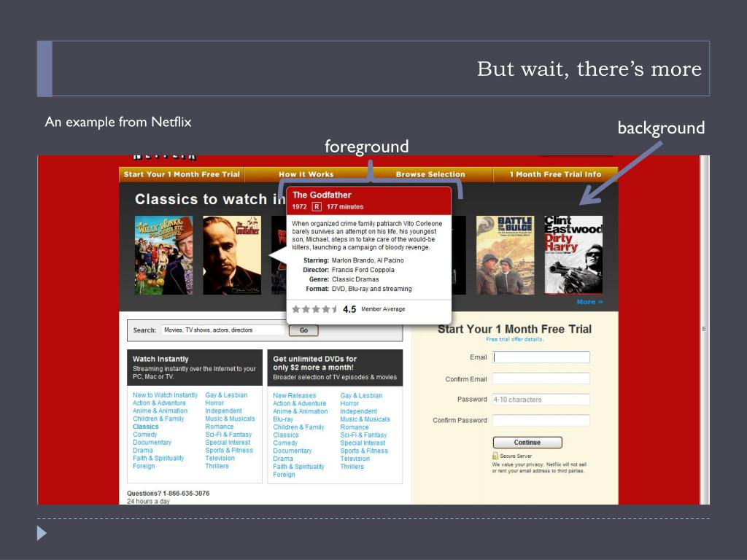Click the slide's play triangle icon at bottom
The height and width of the screenshot is (560, 747).
pyautogui.click(x=42, y=533)
